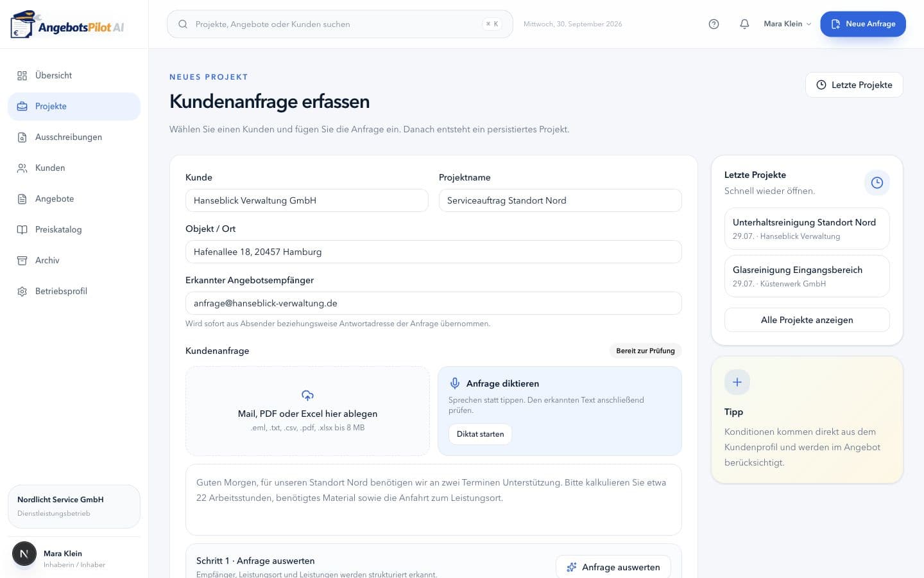Click the Erkannter Angebotsempfänger email field
The image size is (924, 578).
434,303
